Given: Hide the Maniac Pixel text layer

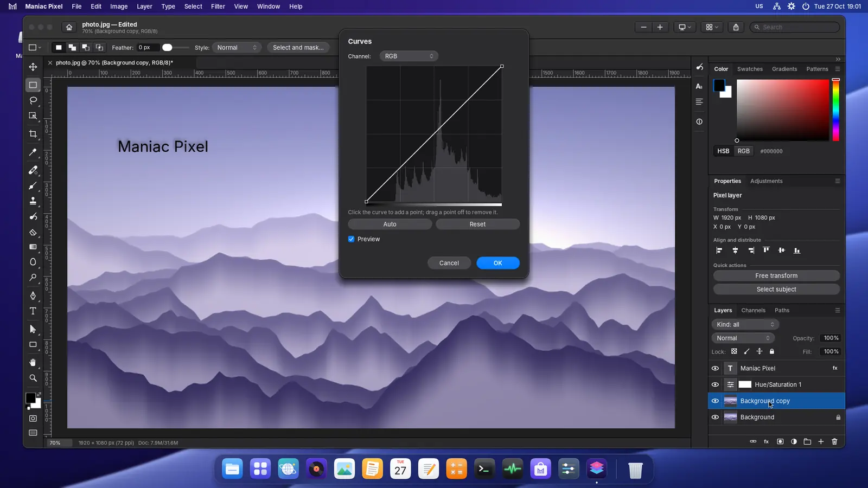Looking at the screenshot, I should (x=715, y=368).
